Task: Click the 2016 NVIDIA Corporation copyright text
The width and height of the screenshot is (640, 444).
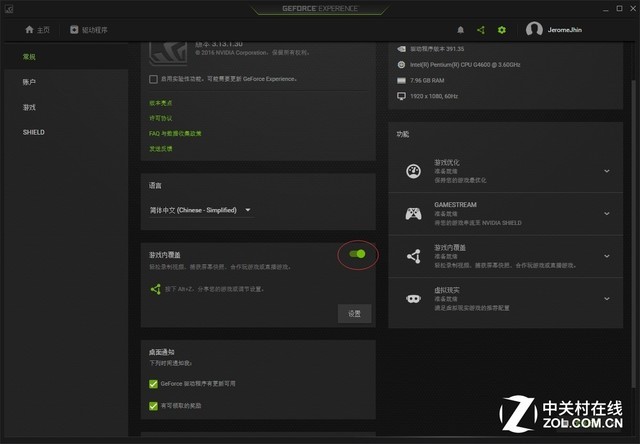Action: coord(252,53)
